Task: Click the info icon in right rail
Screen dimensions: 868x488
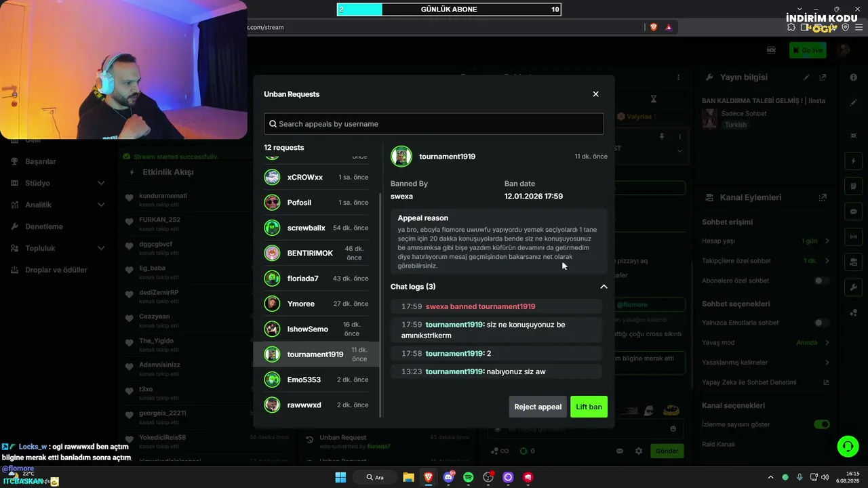Action: pos(854,77)
